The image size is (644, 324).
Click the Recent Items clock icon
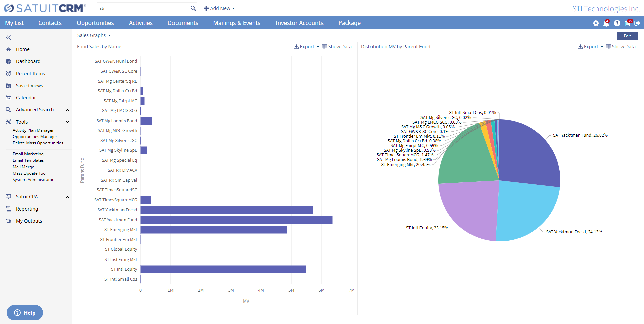[8, 74]
